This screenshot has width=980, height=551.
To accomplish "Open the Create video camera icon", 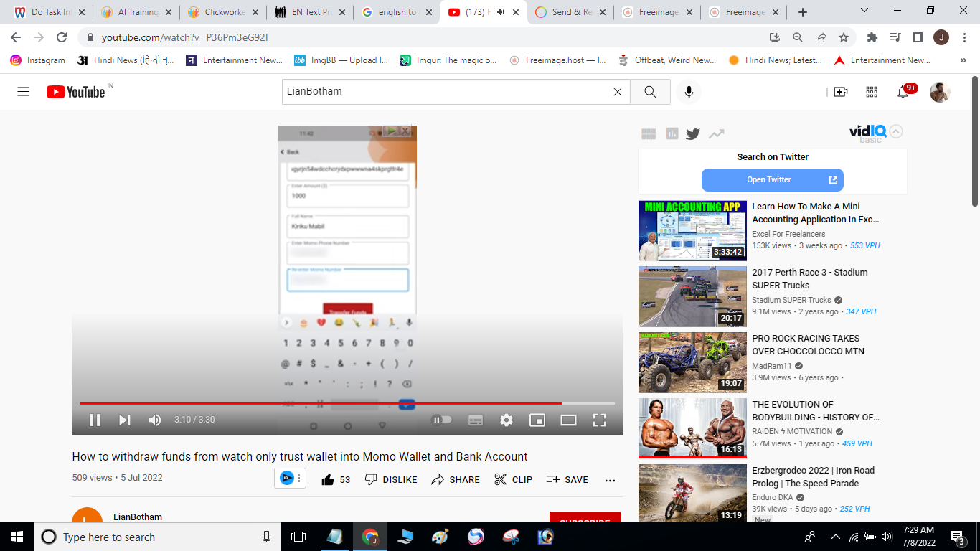I will 841,92.
